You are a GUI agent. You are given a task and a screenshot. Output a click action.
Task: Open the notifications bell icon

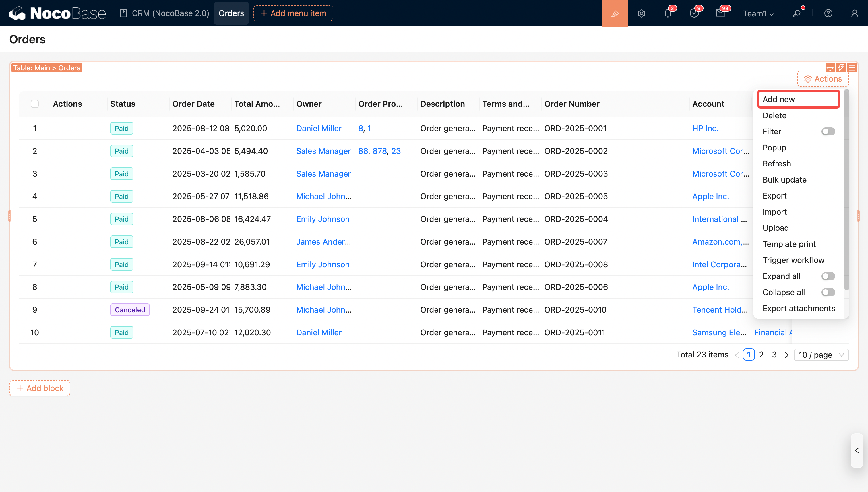(x=668, y=13)
